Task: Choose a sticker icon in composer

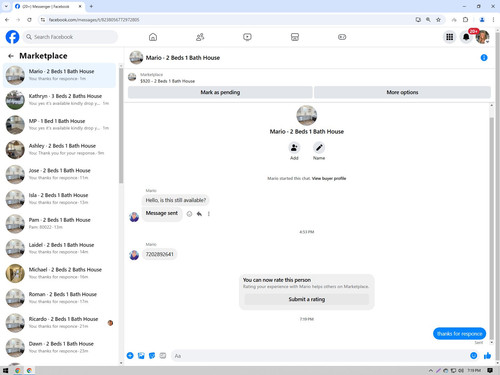Action: (x=152, y=356)
